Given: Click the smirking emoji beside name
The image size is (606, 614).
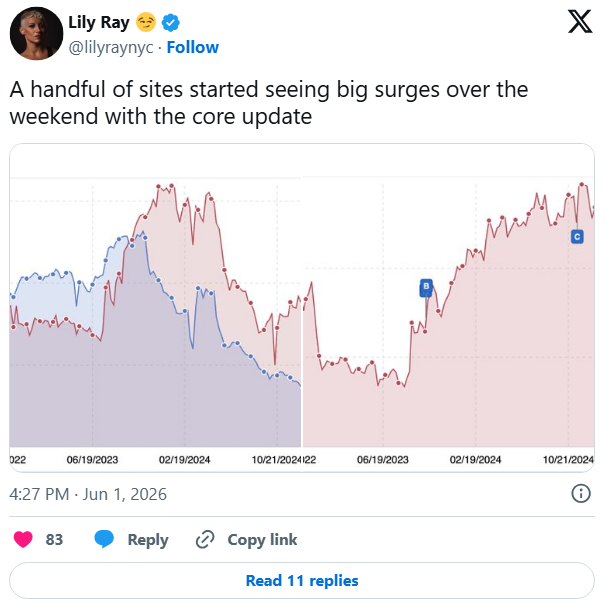Looking at the screenshot, I should (146, 22).
